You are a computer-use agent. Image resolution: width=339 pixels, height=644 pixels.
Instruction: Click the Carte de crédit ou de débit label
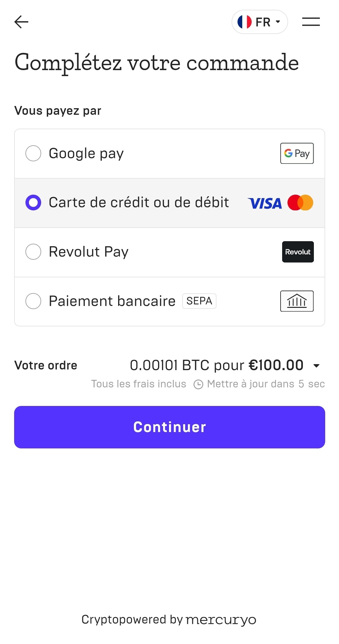point(139,203)
